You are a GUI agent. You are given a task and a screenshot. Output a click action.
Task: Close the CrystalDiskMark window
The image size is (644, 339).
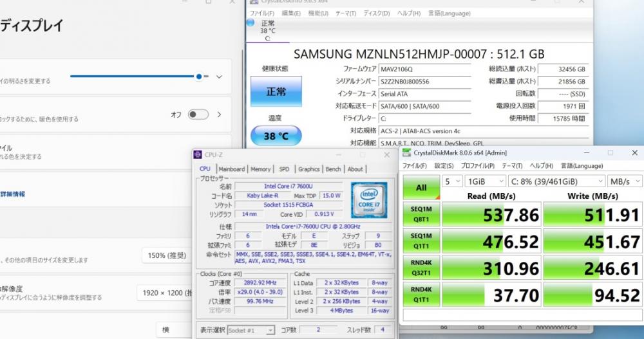(x=634, y=152)
